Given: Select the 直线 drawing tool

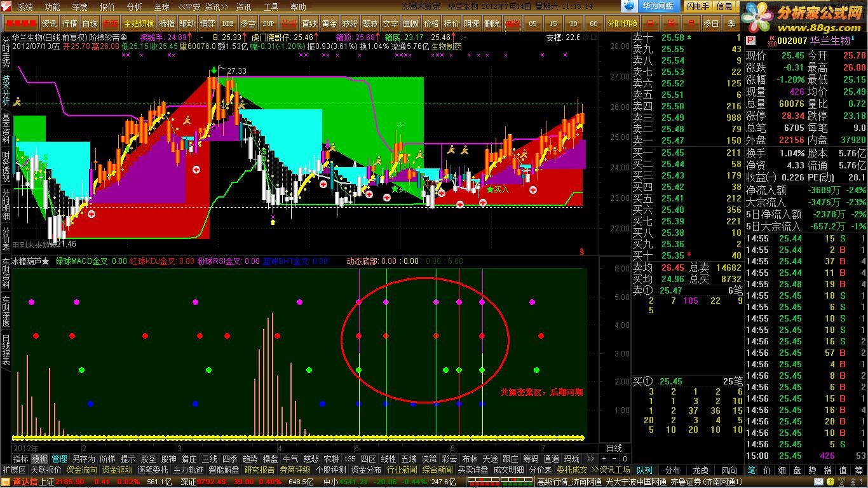Looking at the screenshot, I should coord(309,24).
